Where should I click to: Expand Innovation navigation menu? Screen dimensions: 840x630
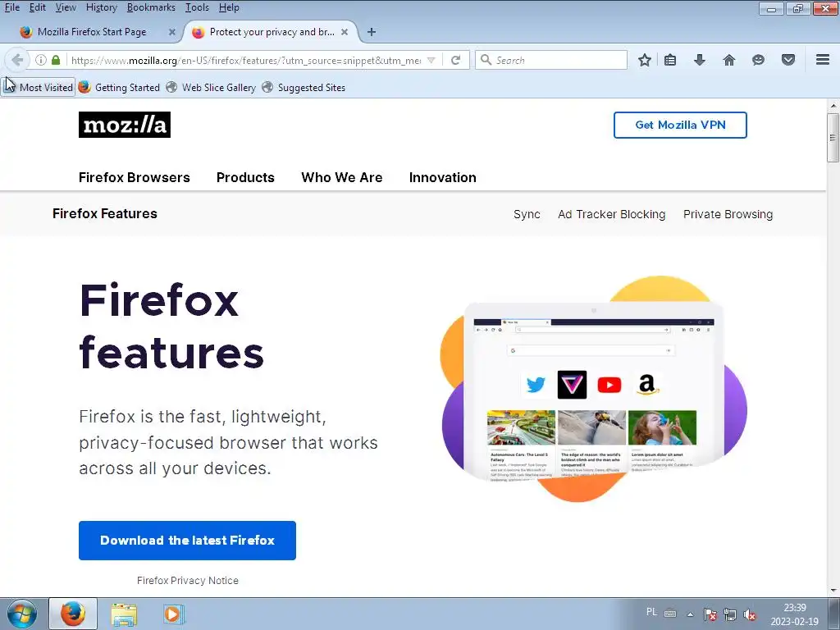point(442,177)
